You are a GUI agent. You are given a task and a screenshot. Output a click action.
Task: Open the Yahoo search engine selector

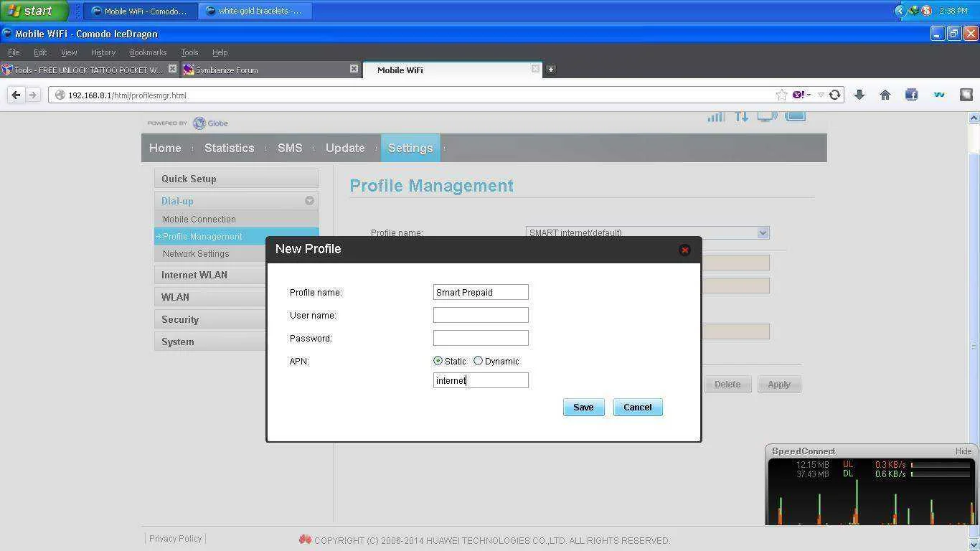coord(801,95)
